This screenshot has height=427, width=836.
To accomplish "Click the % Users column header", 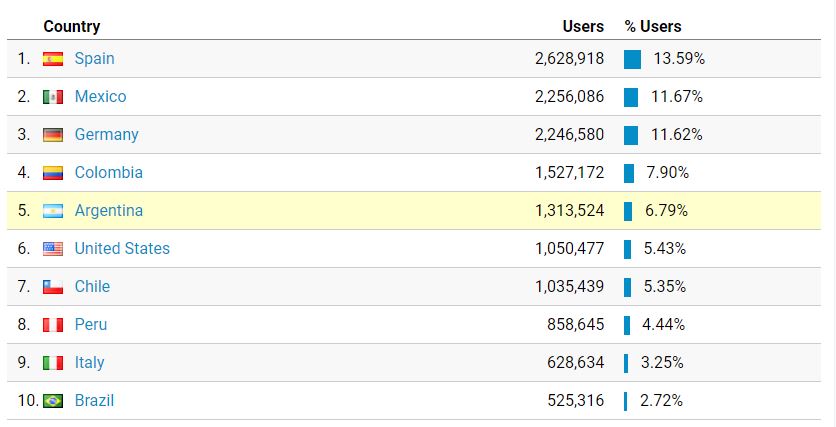I will click(x=653, y=26).
